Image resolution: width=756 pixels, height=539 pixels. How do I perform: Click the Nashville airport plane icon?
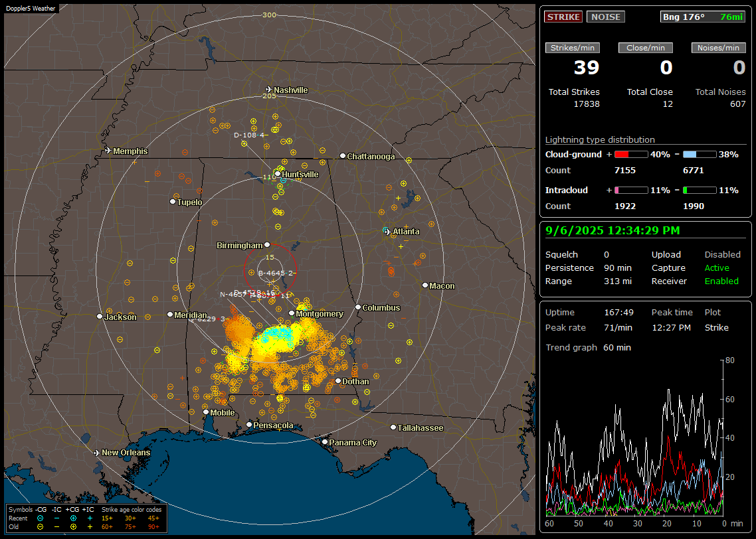(268, 90)
